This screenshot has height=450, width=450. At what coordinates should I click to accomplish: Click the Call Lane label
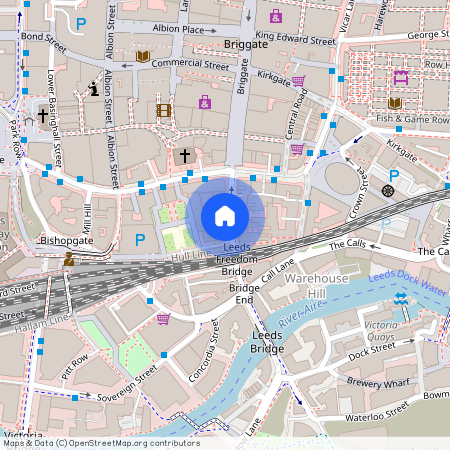277,271
